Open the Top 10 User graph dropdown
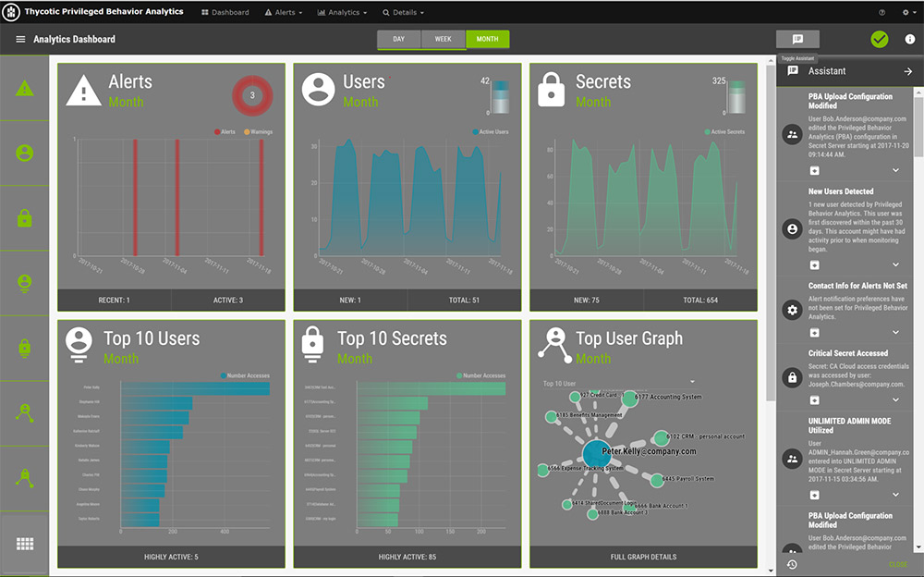 [619, 384]
